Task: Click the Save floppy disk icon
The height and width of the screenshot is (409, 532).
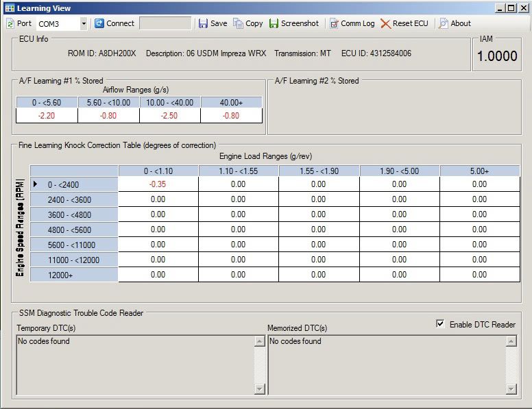Action: (x=203, y=23)
